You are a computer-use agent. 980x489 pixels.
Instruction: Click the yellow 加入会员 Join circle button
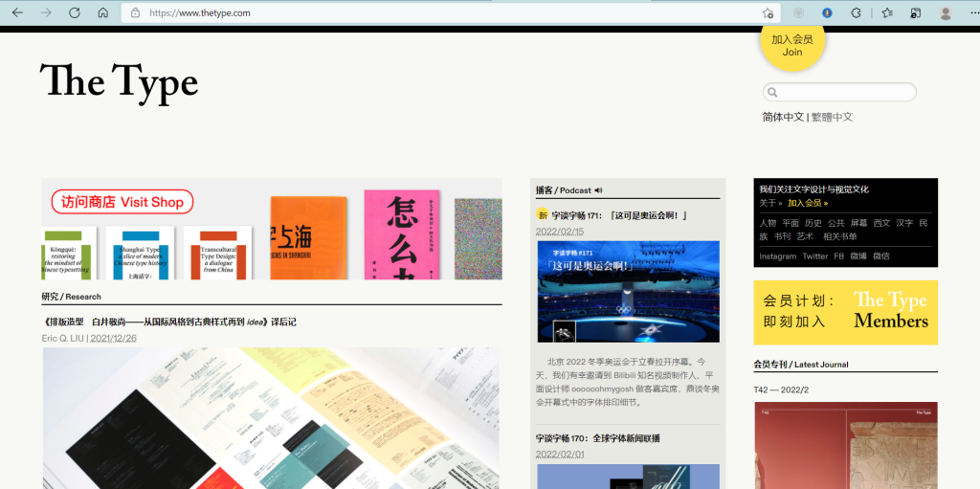click(791, 45)
